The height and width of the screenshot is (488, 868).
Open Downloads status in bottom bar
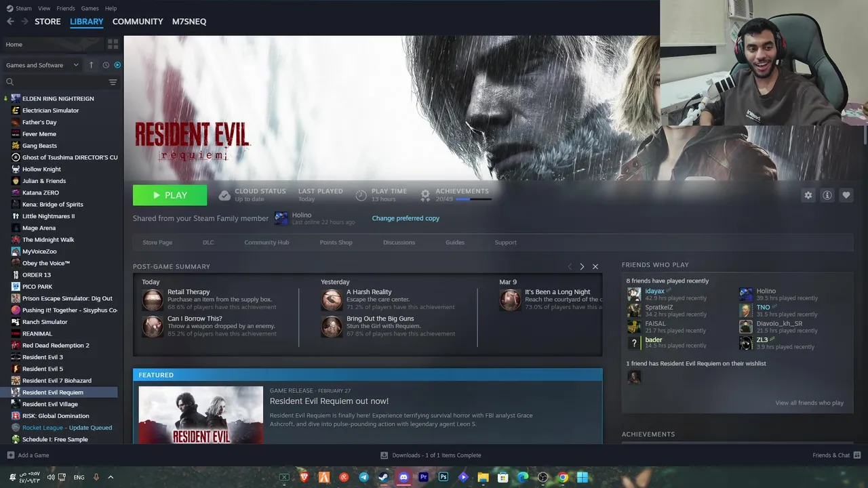tap(431, 455)
